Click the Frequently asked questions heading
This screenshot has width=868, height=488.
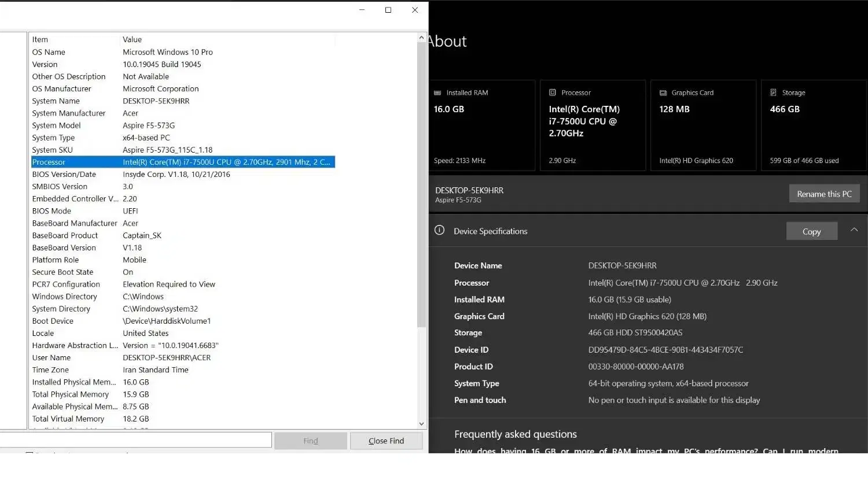point(516,434)
